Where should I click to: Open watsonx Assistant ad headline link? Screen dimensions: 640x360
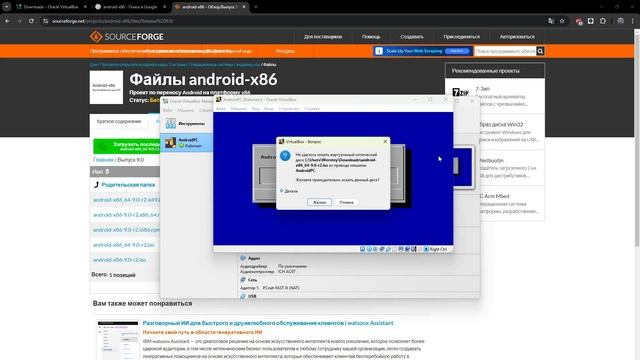tap(268, 323)
